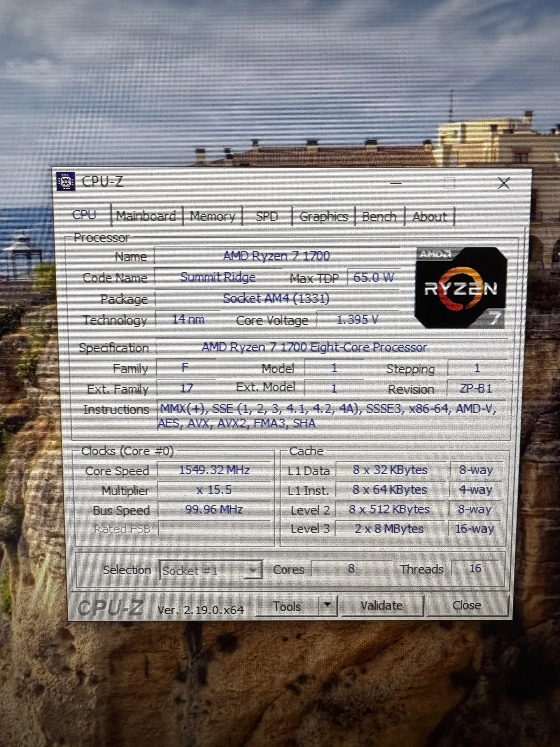
Task: Click Level 3 value 2 x 8 MBytes
Action: [389, 529]
